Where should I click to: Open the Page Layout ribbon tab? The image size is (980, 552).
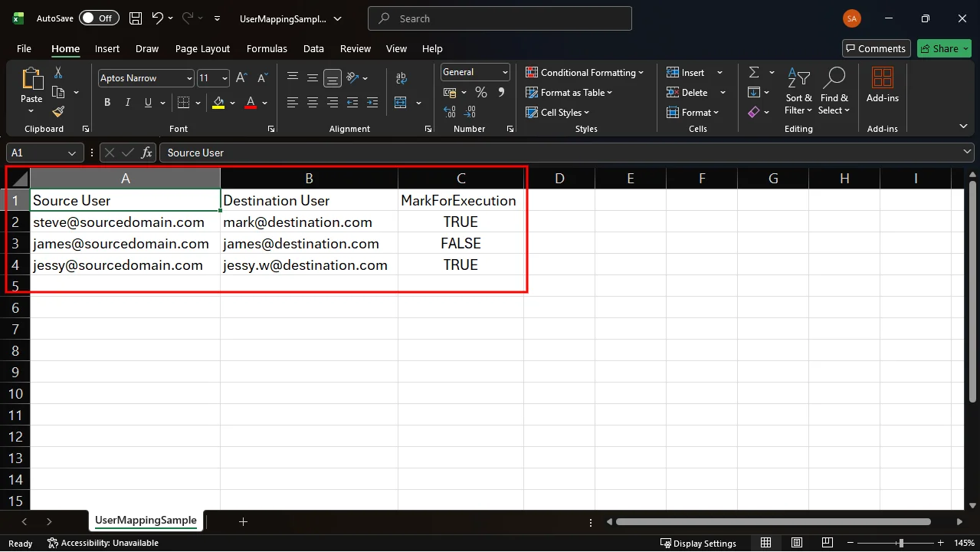pyautogui.click(x=202, y=48)
